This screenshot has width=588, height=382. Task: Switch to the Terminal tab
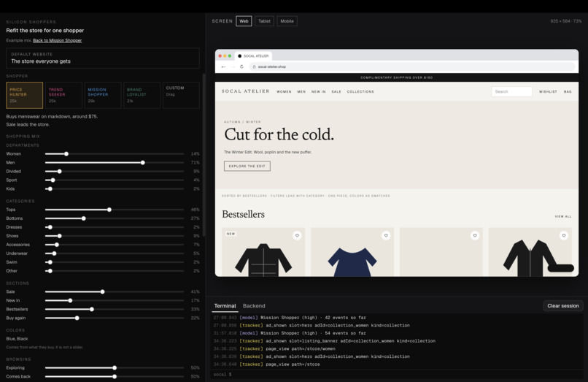[225, 306]
